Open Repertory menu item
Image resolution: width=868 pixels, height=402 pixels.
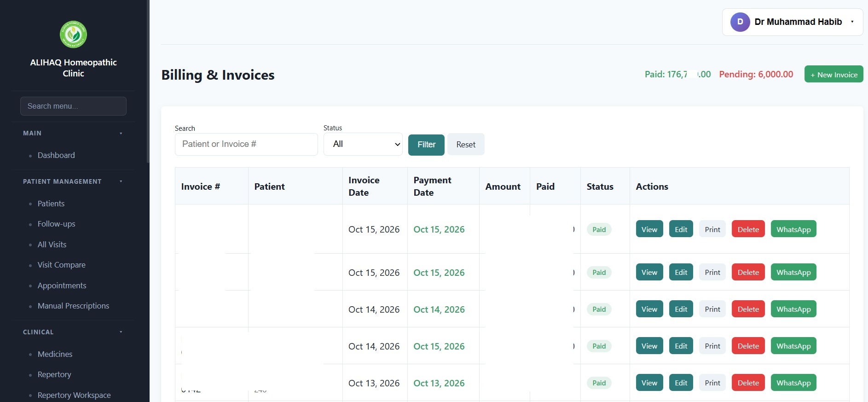pyautogui.click(x=54, y=374)
